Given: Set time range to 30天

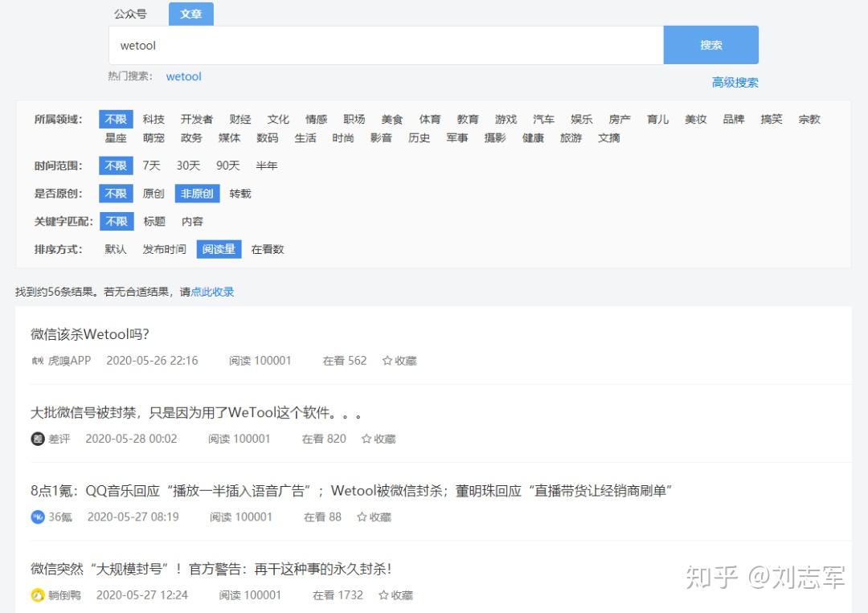Looking at the screenshot, I should [x=188, y=166].
